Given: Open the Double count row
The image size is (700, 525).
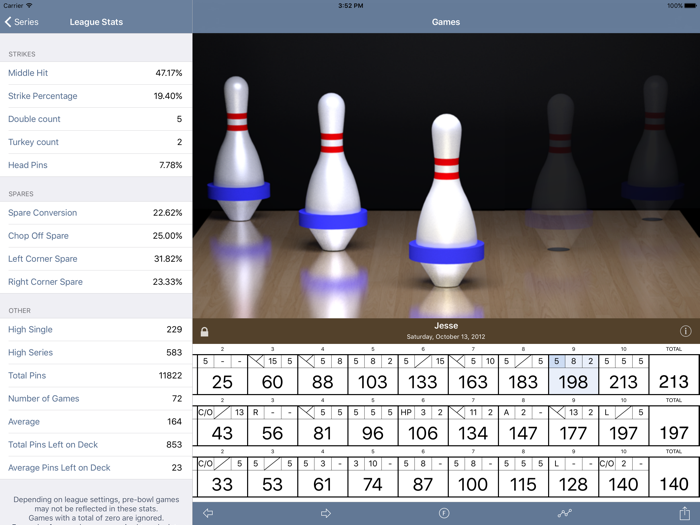Looking at the screenshot, I should tap(96, 119).
